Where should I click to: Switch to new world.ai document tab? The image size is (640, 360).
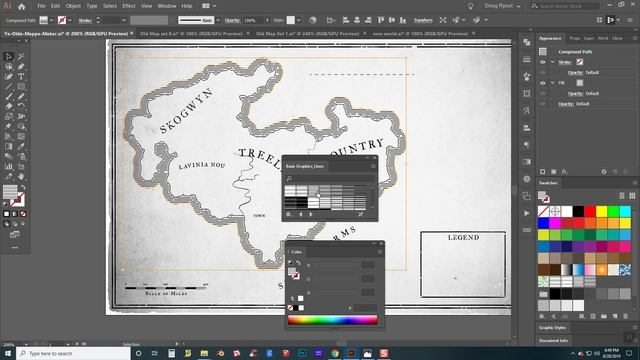[420, 34]
